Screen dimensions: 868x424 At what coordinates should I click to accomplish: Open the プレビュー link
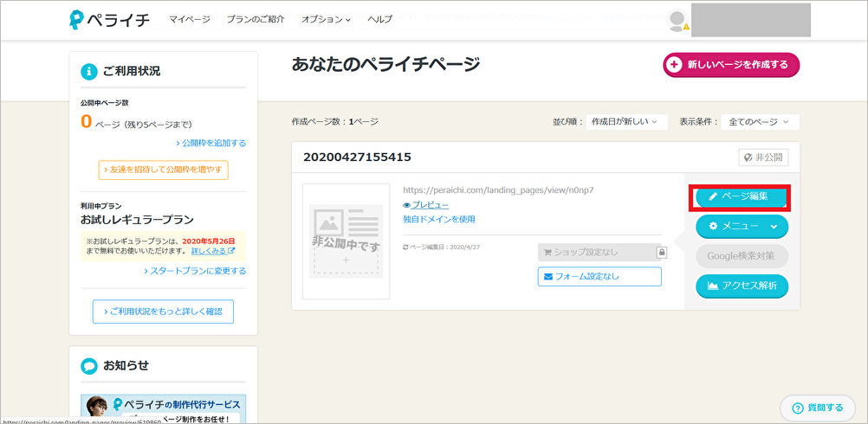(431, 205)
